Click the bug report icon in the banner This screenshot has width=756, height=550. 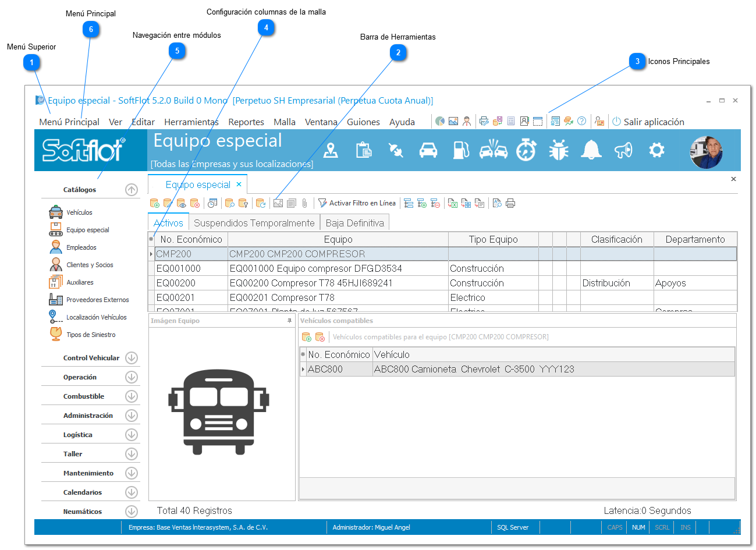coord(559,150)
